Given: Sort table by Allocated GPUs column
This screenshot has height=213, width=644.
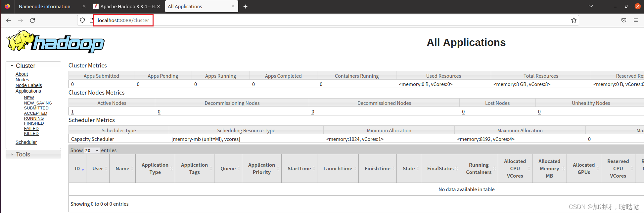Looking at the screenshot, I should coord(584,169).
